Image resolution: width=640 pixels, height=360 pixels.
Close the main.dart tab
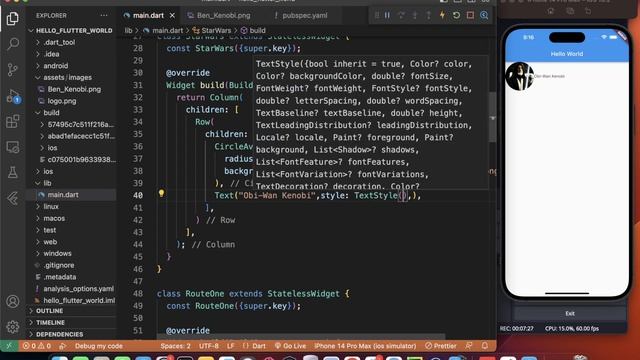[172, 16]
